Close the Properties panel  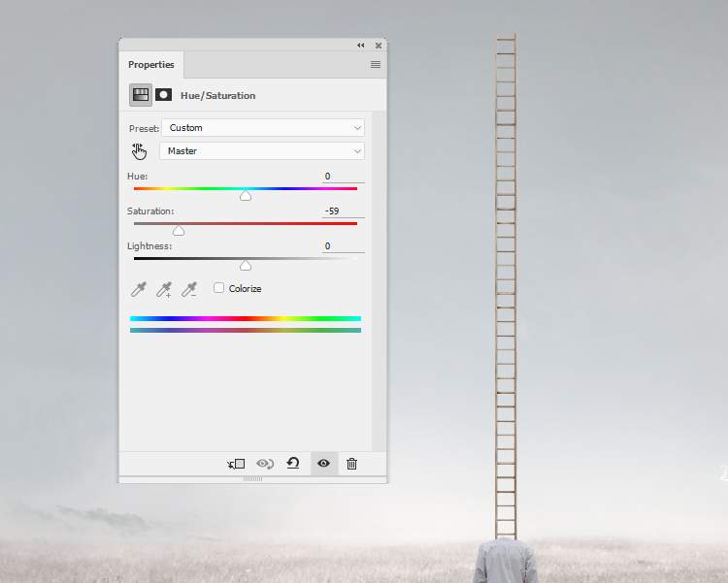379,45
